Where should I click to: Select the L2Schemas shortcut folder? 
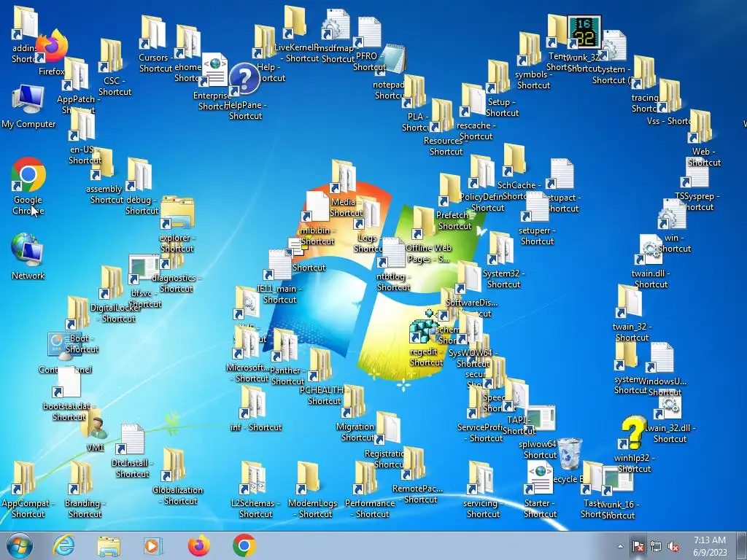pyautogui.click(x=252, y=478)
